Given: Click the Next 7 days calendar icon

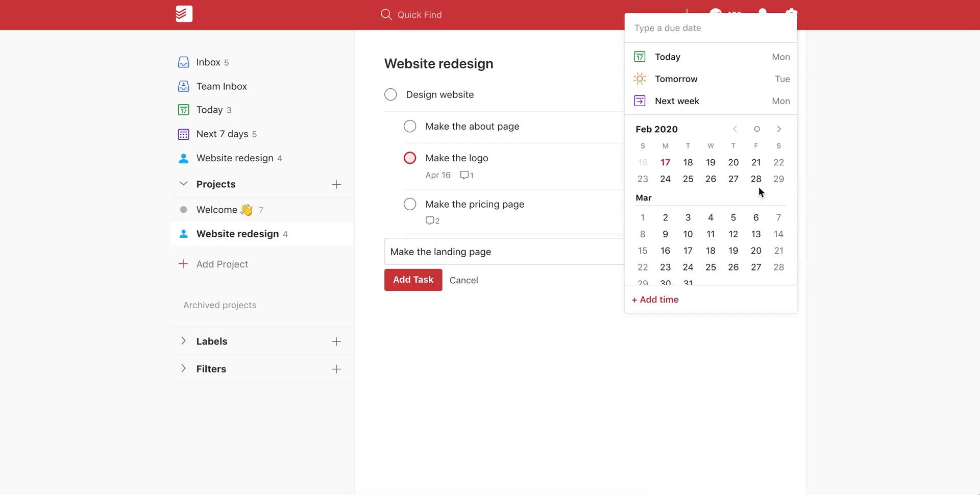Looking at the screenshot, I should (x=183, y=134).
